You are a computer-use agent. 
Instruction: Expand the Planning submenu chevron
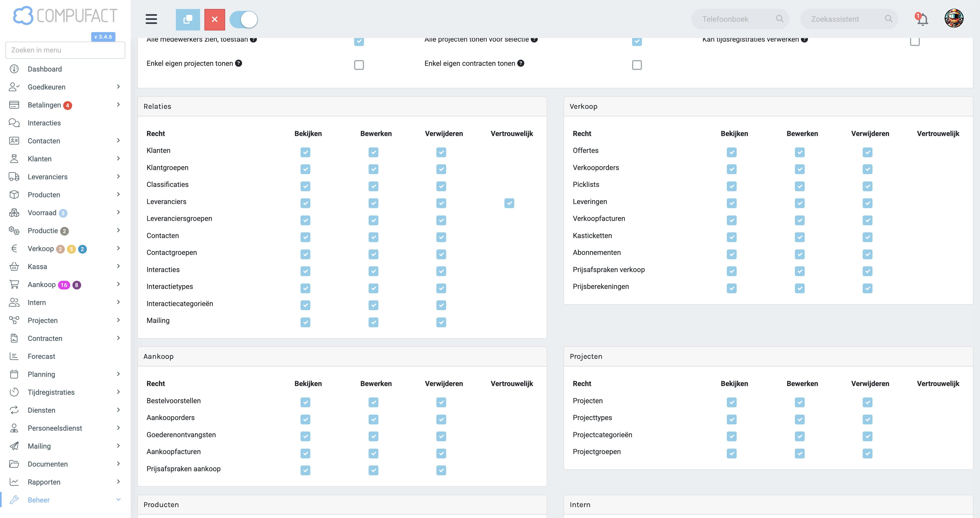[x=118, y=374]
